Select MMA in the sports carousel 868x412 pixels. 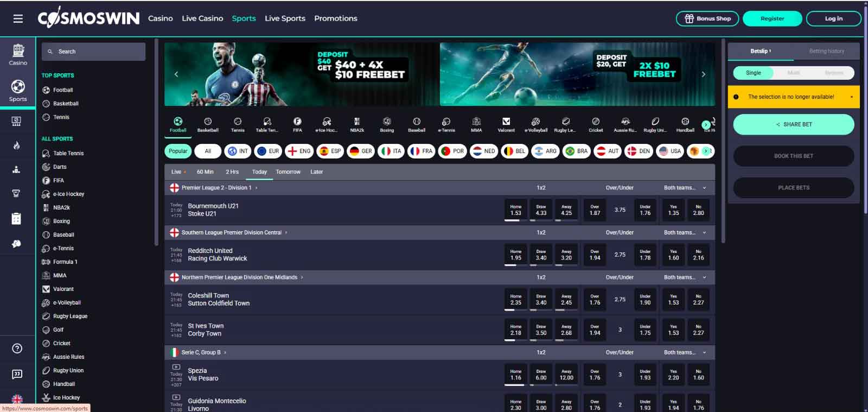pos(476,124)
